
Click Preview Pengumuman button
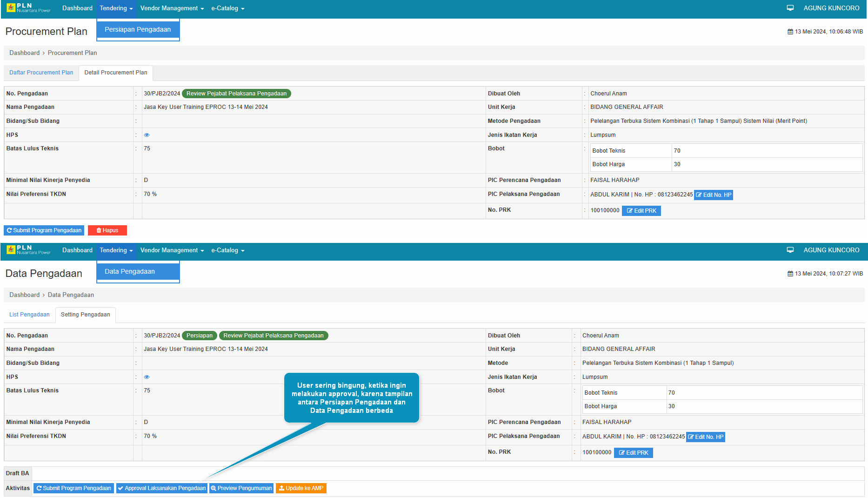[241, 488]
